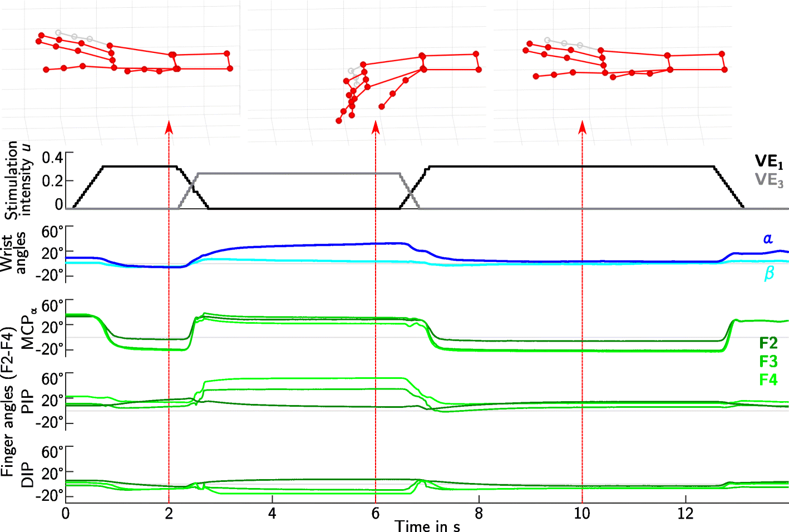Click the 6 tick on the time axis
Viewport: 789px width, 532px height.
pyautogui.click(x=376, y=513)
